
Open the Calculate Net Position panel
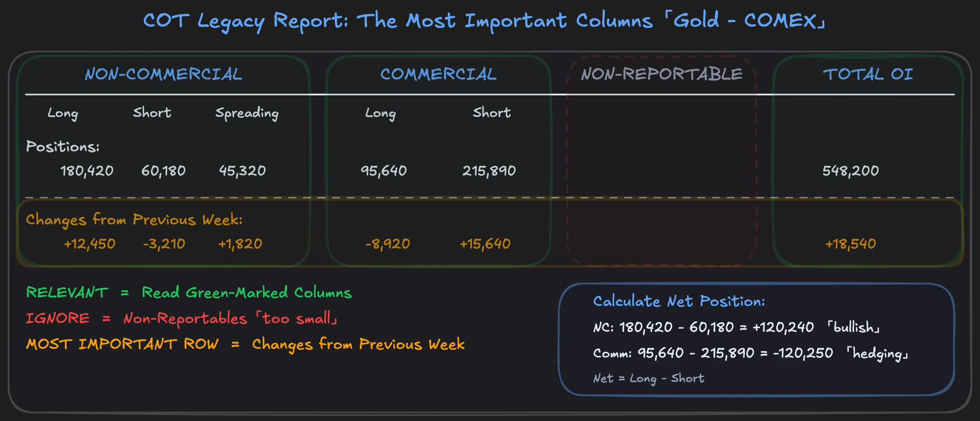pyautogui.click(x=678, y=301)
